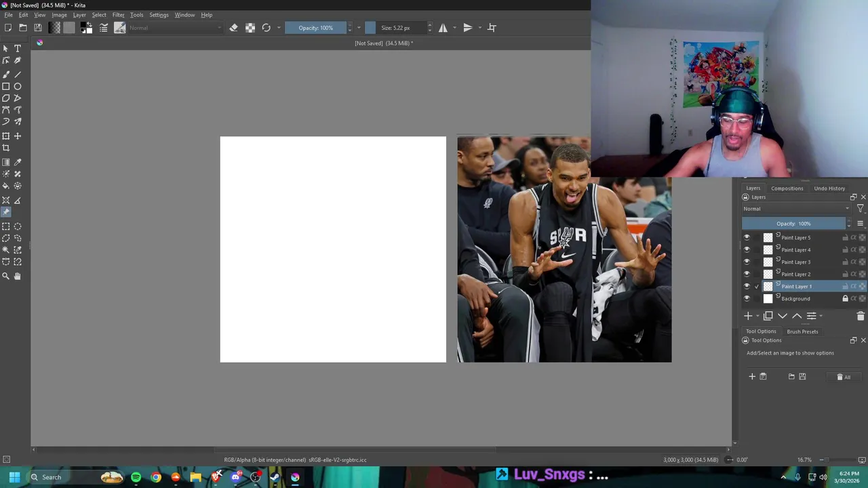The image size is (868, 488).
Task: Select the Fill bucket tool
Action: pos(6,186)
